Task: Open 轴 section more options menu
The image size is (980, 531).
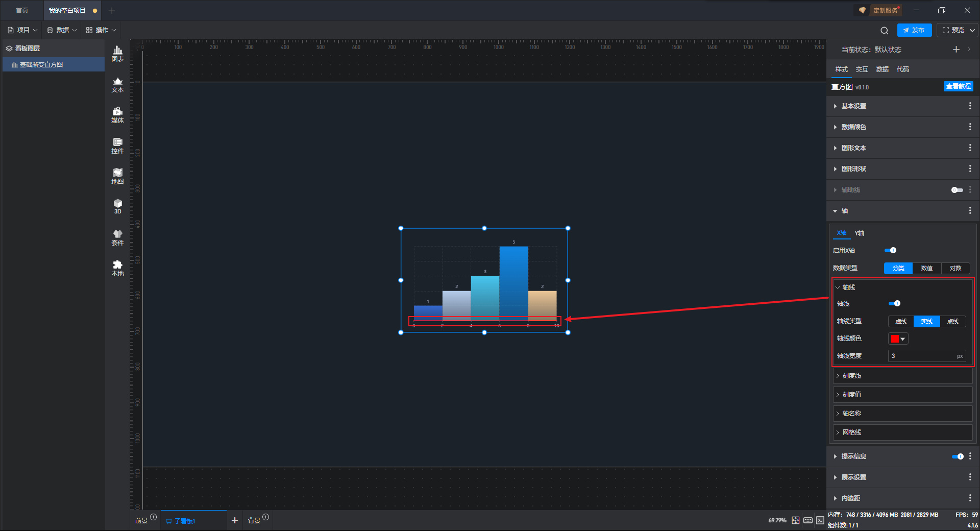Action: coord(970,210)
